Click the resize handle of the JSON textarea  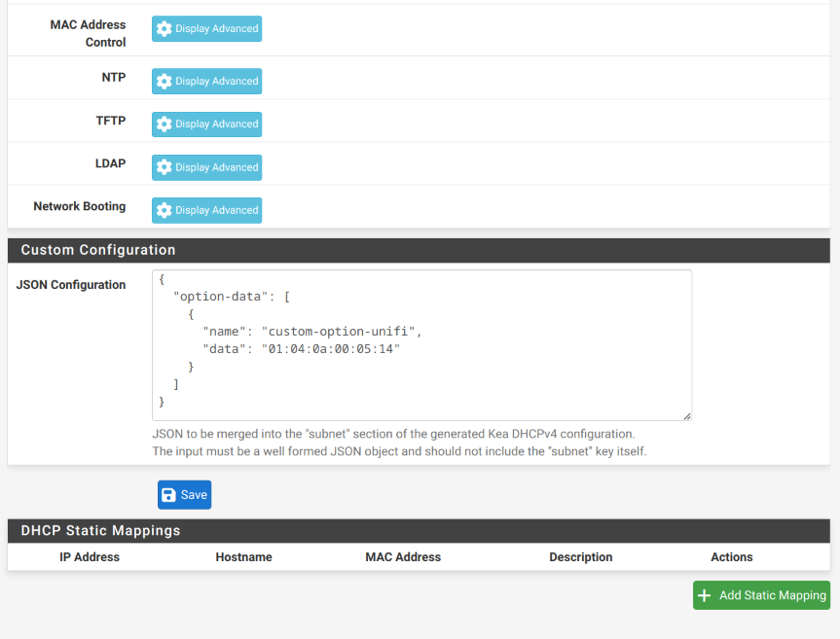pos(687,416)
